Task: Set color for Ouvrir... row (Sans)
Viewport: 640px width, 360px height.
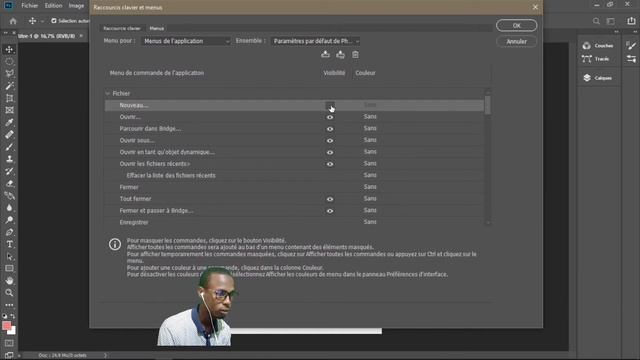Action: point(370,117)
